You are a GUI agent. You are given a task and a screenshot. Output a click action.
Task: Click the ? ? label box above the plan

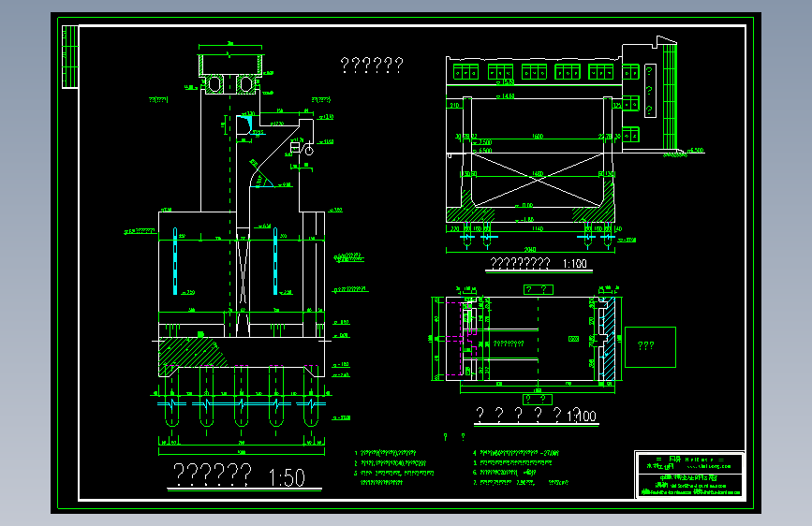point(538,289)
